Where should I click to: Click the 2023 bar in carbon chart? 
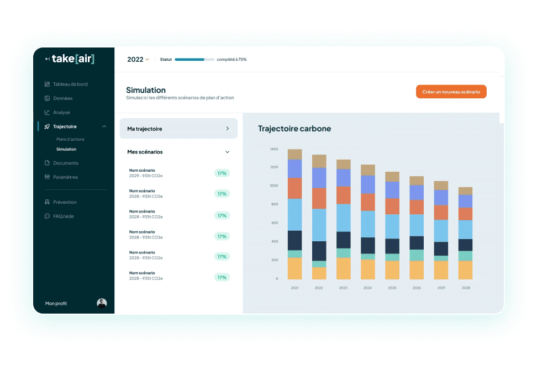(344, 219)
